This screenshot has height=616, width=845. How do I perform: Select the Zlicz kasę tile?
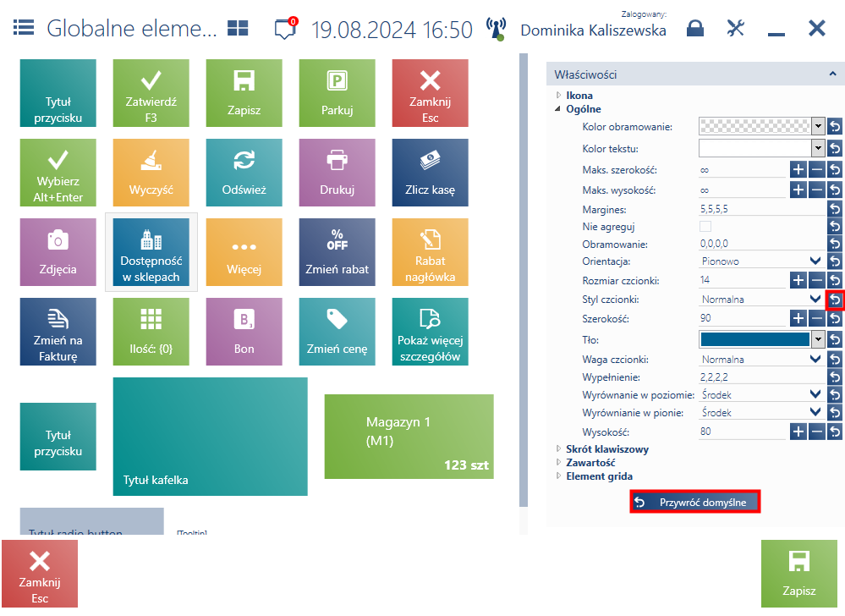click(430, 173)
